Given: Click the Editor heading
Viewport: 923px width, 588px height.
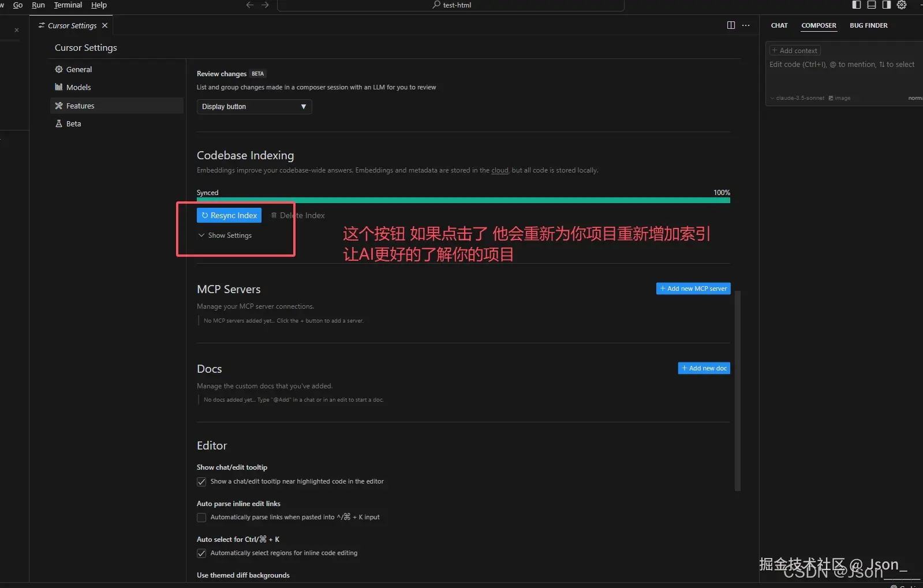Looking at the screenshot, I should [x=212, y=445].
